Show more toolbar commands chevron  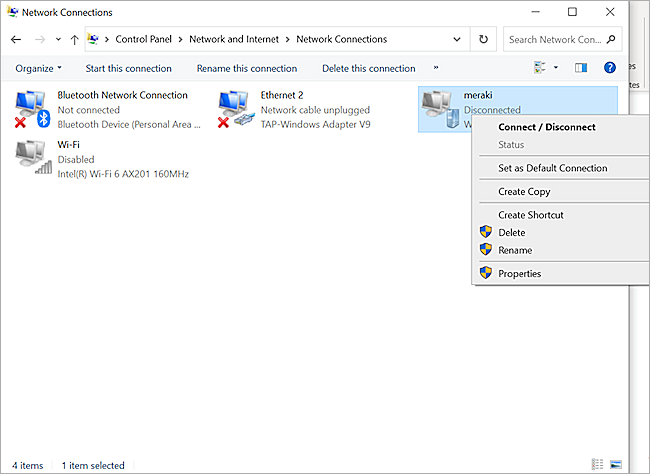point(436,67)
